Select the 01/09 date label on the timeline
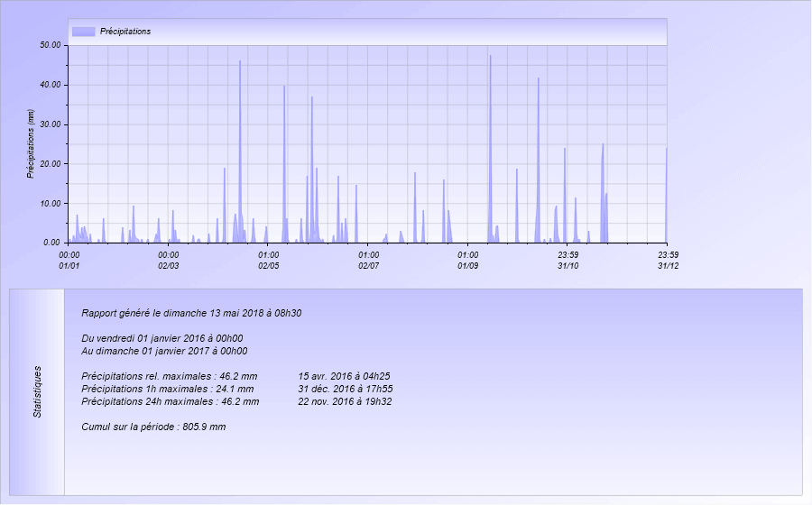The height and width of the screenshot is (505, 812). (467, 266)
